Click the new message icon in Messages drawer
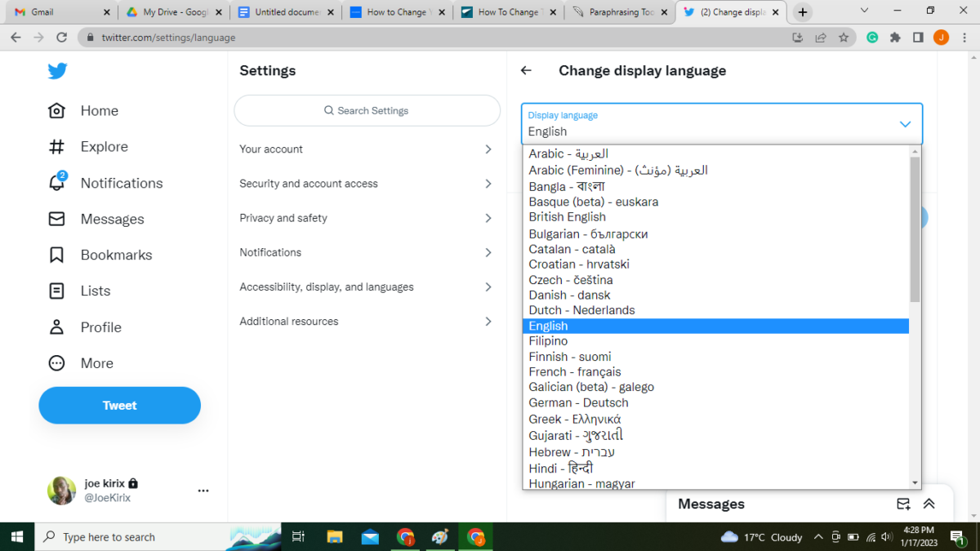This screenshot has width=980, height=551. 903,504
